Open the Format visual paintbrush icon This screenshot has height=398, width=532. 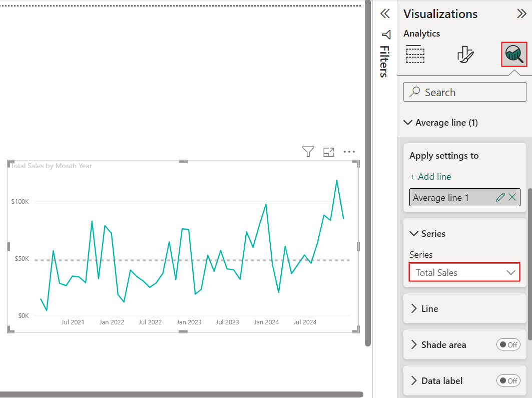click(465, 54)
